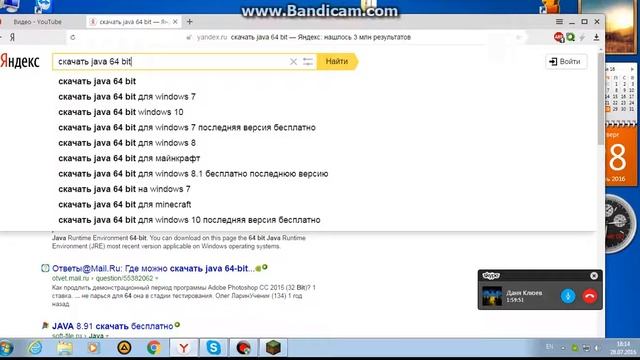
Task: Pick suggestion 'скачать java 64 bit для windows 8'
Action: (x=127, y=143)
